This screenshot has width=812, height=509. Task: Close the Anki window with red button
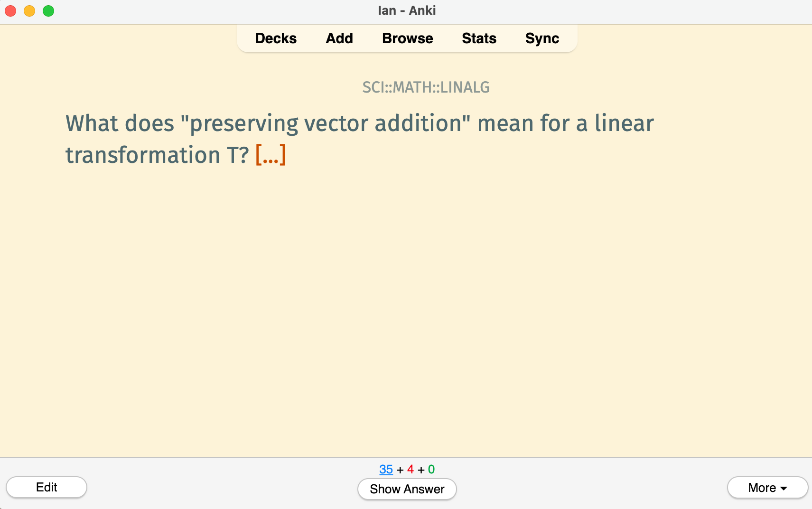pyautogui.click(x=10, y=10)
